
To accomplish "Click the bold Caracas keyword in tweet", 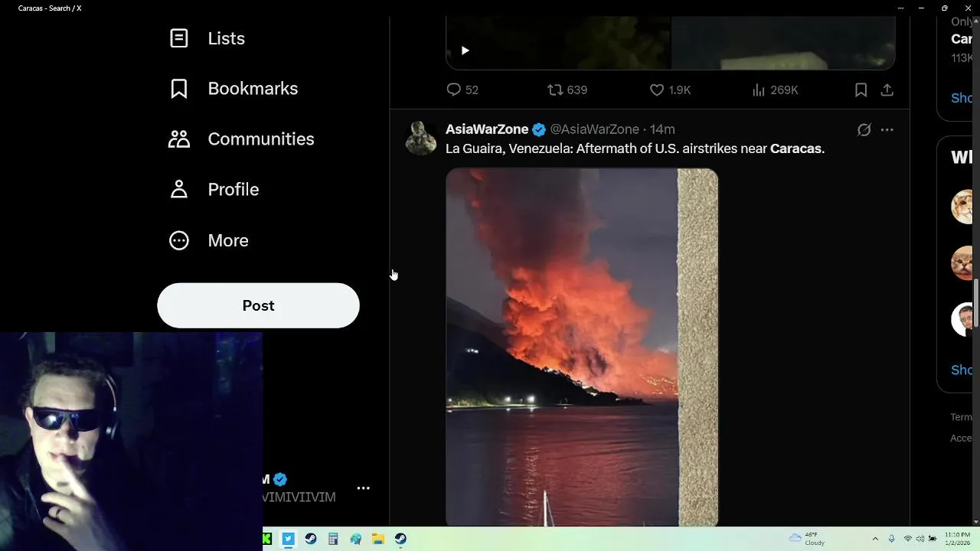I will tap(795, 148).
